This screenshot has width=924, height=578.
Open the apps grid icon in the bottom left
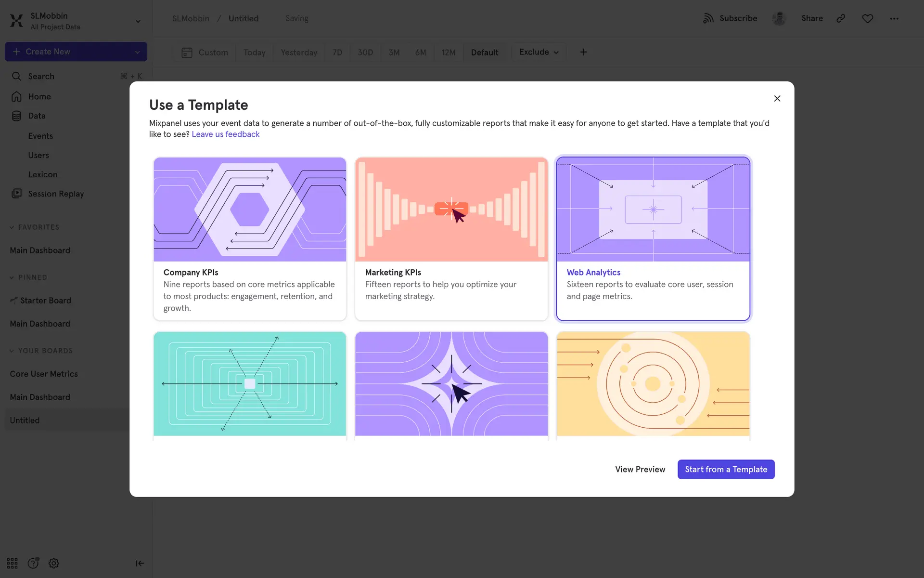click(x=12, y=563)
